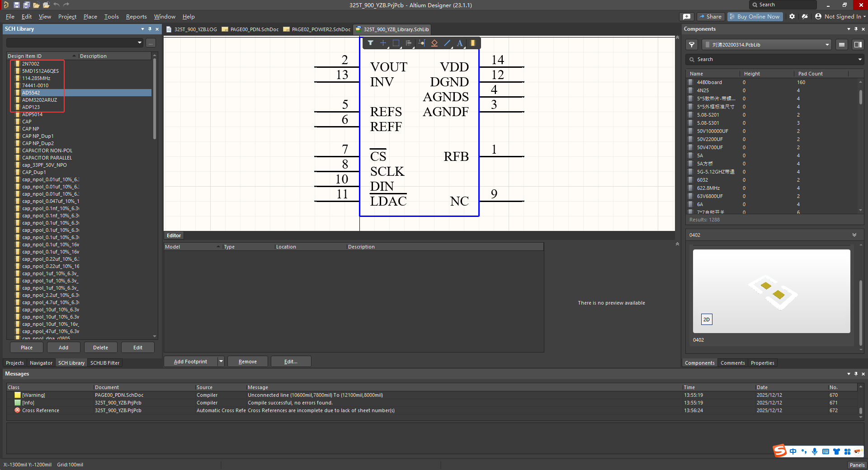Click the Add Footprint button
868x470 pixels.
(x=190, y=362)
